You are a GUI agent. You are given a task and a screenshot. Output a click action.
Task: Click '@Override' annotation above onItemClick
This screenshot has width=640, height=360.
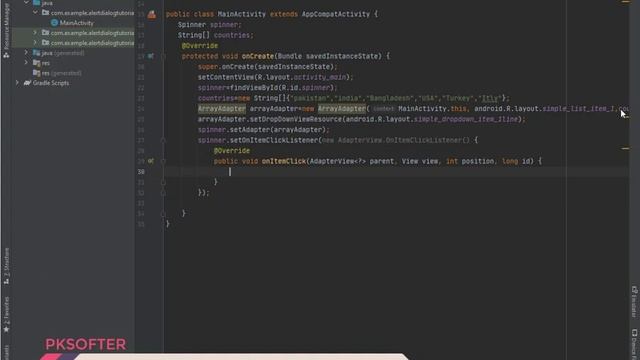(x=232, y=151)
